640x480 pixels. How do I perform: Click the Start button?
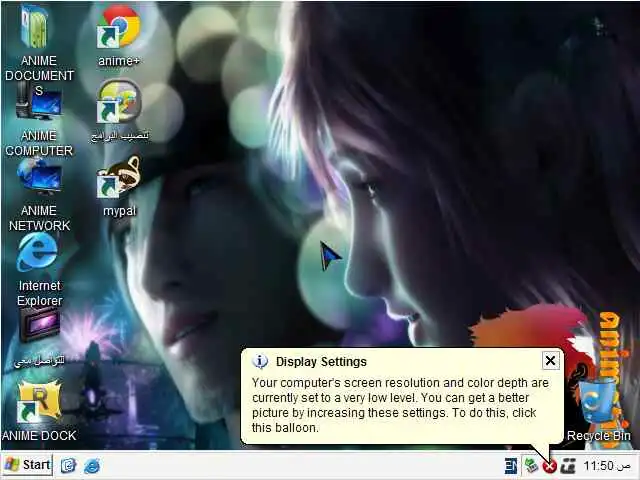click(27, 465)
